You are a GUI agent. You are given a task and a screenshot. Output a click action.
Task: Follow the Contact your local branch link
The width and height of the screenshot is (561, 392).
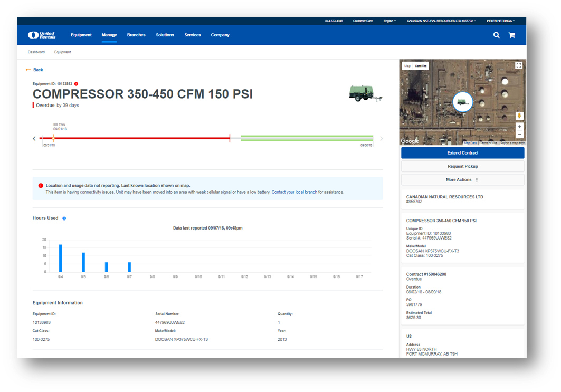tap(294, 192)
